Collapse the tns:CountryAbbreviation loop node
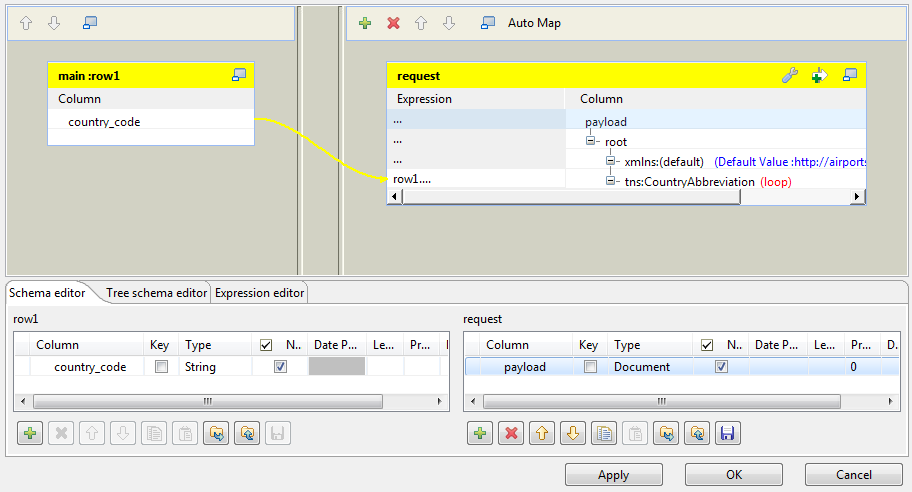The width and height of the screenshot is (912, 492). click(x=610, y=181)
